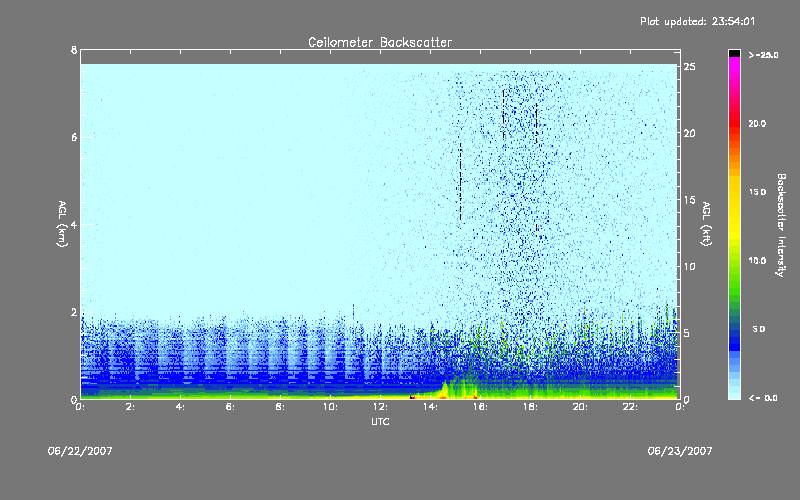
Task: Click the '20' tick on the kft axis
Action: pos(689,133)
